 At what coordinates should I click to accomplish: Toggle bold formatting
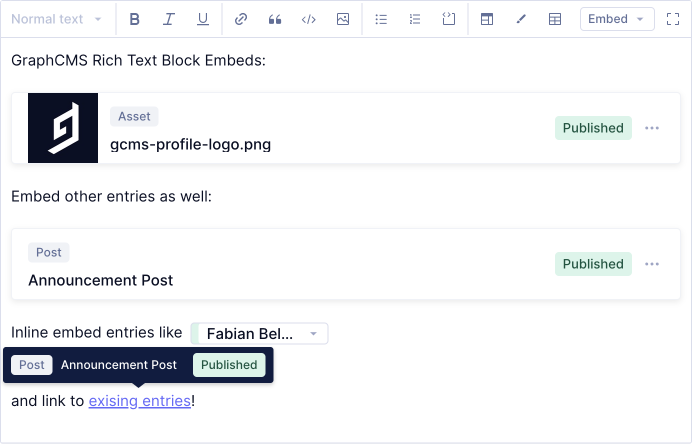pos(135,19)
